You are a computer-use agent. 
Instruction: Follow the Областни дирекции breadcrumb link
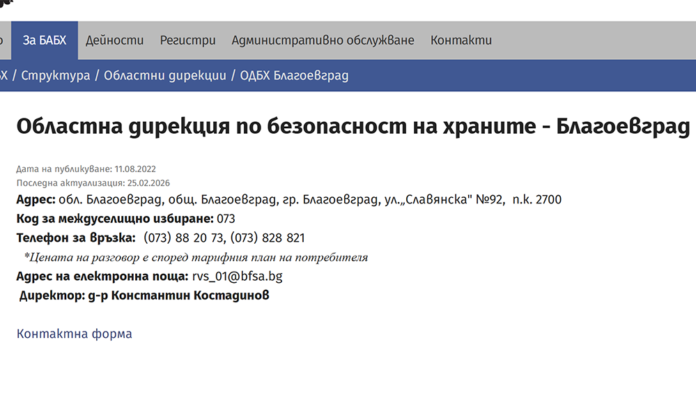pyautogui.click(x=165, y=75)
